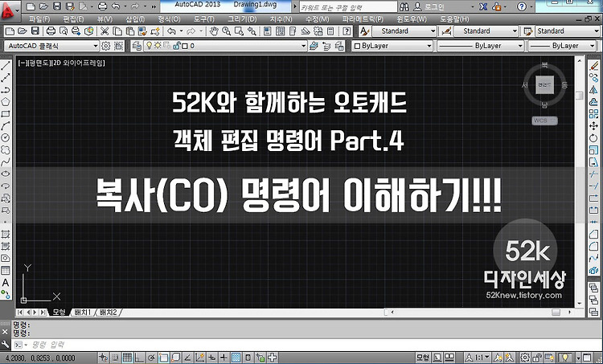The image size is (603, 364).
Task: Open the Layer Properties Manager icon
Action: click(137, 46)
